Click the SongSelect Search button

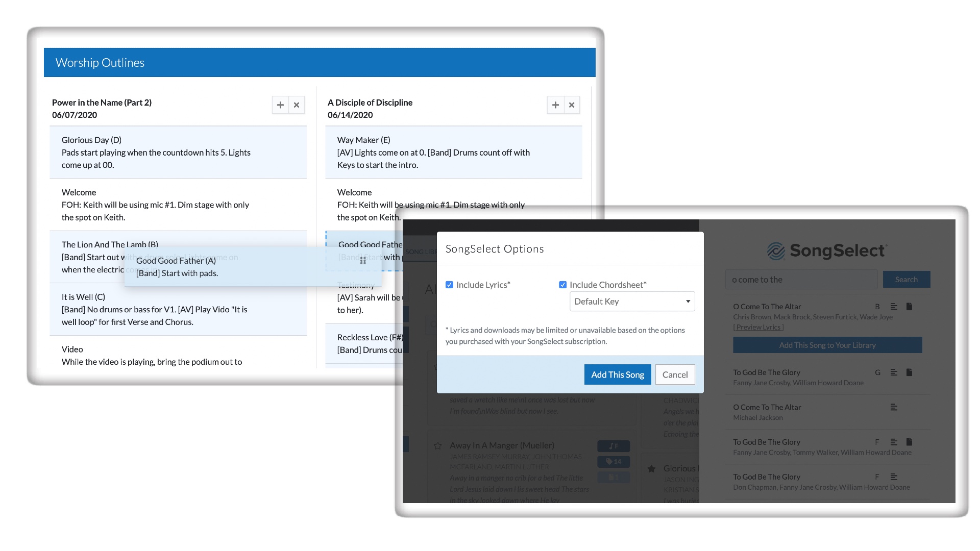[x=906, y=280]
